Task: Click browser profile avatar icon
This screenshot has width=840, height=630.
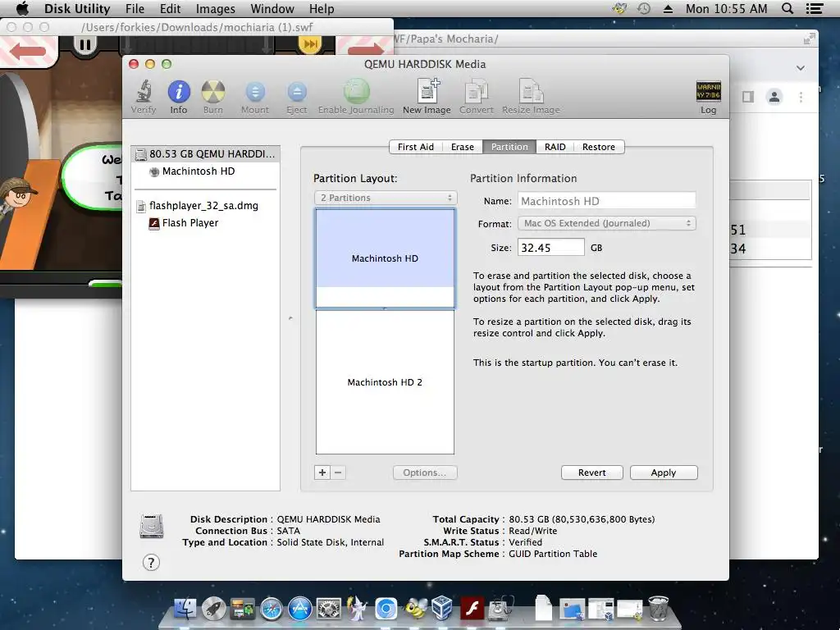Action: point(774,97)
